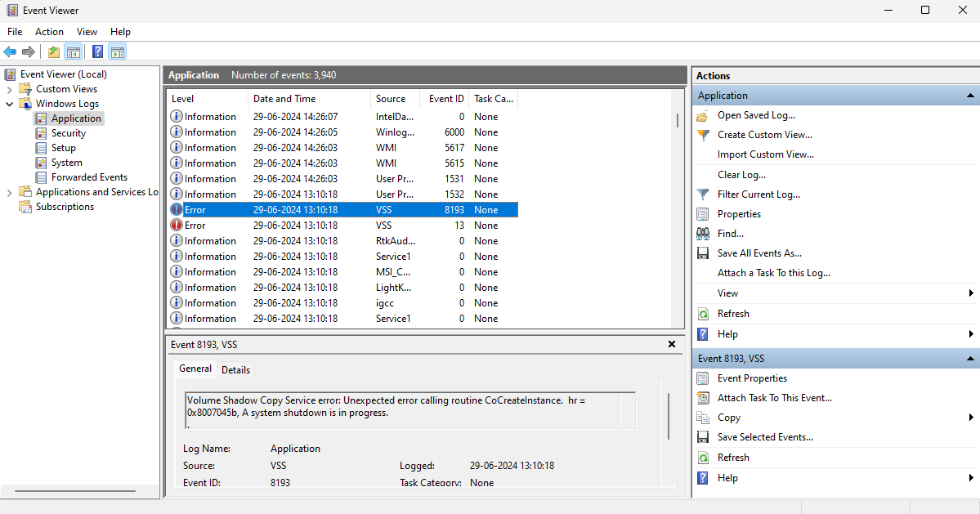The height and width of the screenshot is (514, 980).
Task: Click Refresh under Application actions
Action: point(733,314)
